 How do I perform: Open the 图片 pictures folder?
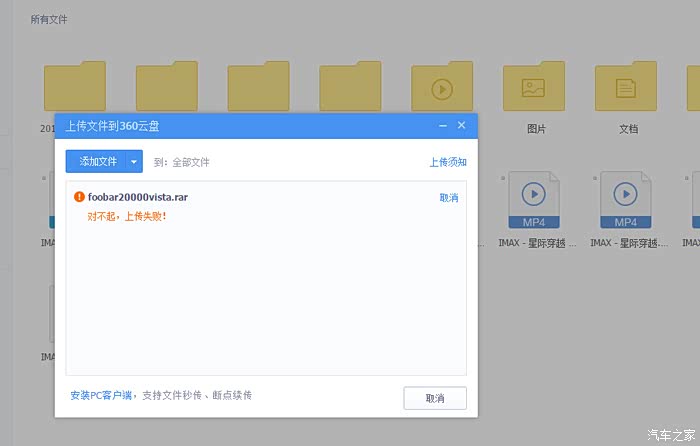pos(534,87)
